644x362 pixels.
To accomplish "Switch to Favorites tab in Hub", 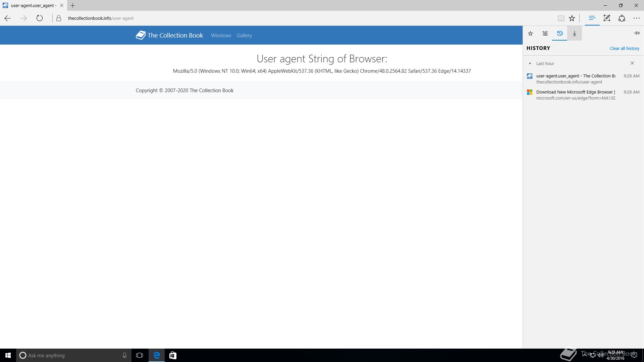I will [530, 33].
